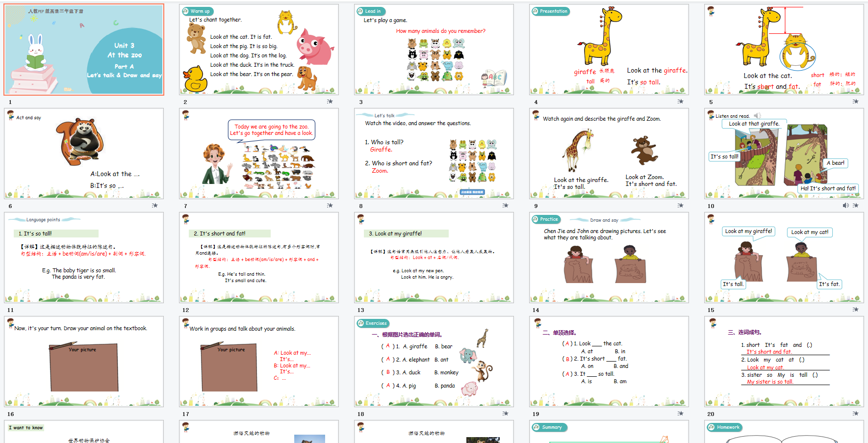Screen dimensions: 868x443
Task: Select slide 12 It's short and fat
Action: [x=259, y=258]
